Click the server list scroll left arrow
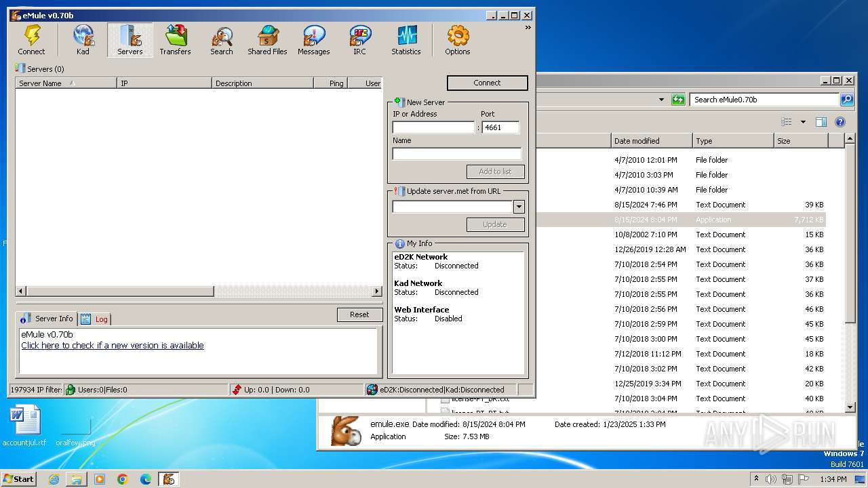The image size is (868, 488). coord(21,291)
